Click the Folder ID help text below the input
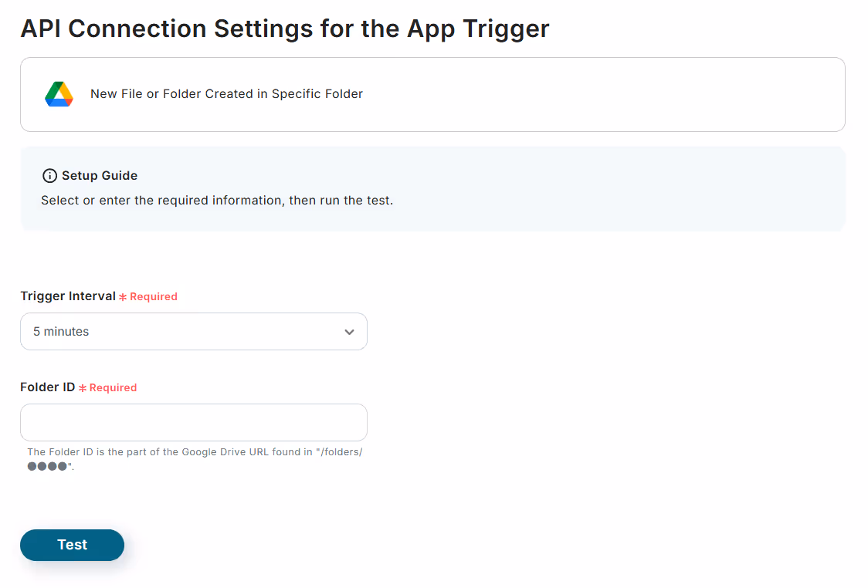This screenshot has height=588, width=868. point(195,458)
